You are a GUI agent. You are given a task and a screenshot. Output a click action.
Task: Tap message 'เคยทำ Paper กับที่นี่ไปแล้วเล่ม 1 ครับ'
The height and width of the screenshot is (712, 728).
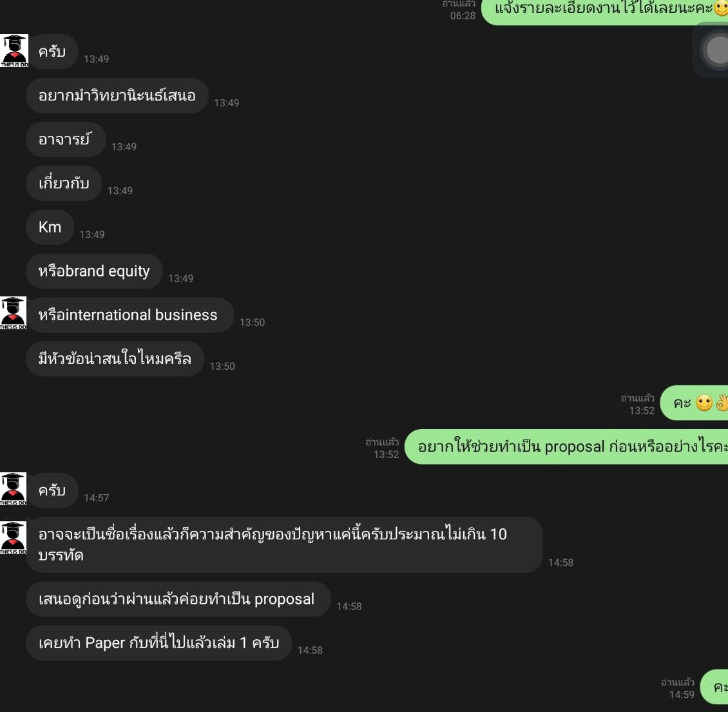click(x=158, y=643)
